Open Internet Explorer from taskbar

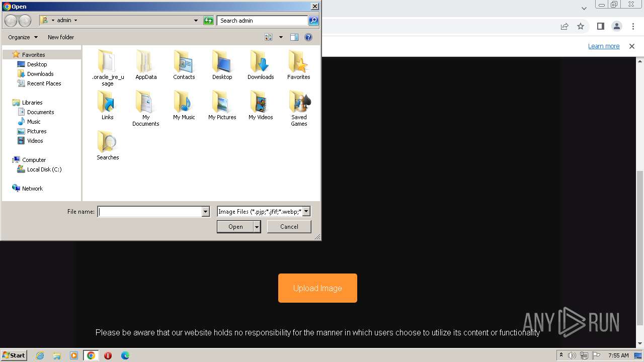pyautogui.click(x=40, y=355)
